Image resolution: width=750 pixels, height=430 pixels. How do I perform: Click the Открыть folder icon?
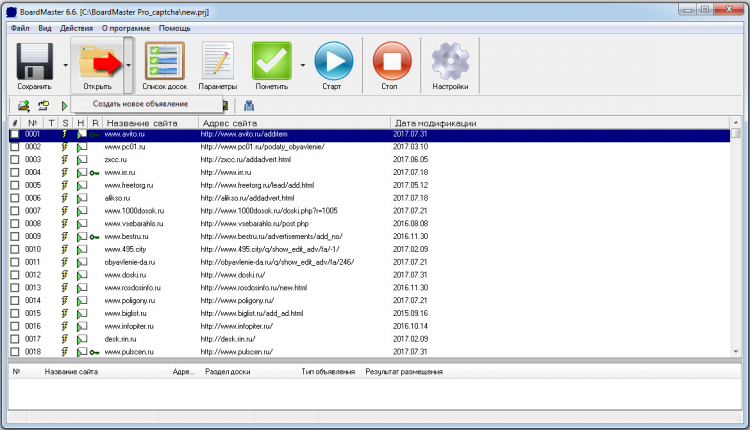98,61
